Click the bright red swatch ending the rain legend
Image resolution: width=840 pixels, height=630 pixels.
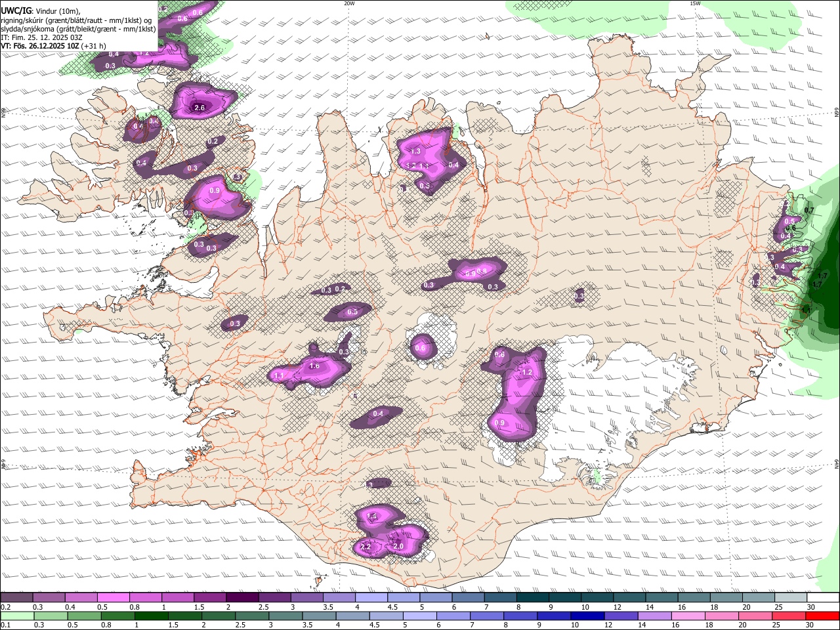tap(822, 616)
